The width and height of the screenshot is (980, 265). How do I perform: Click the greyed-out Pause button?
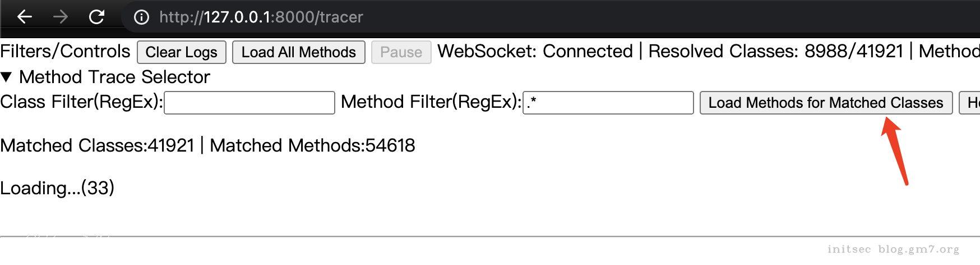[401, 52]
